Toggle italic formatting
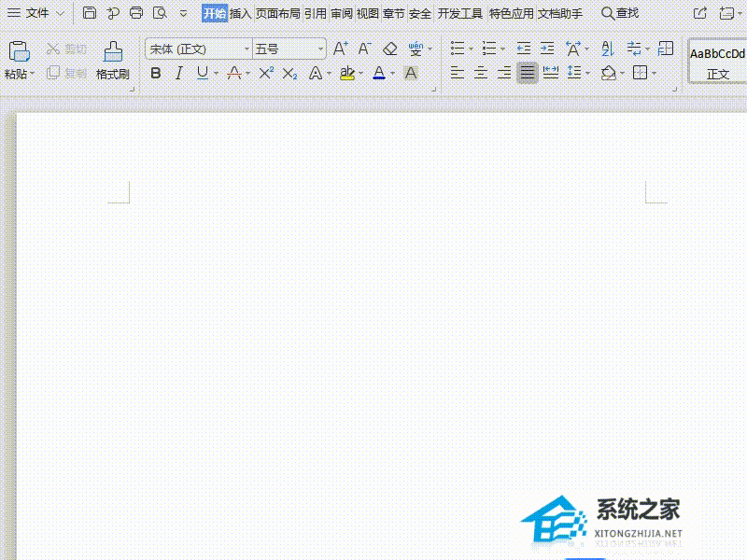This screenshot has height=560, width=747. 178,72
